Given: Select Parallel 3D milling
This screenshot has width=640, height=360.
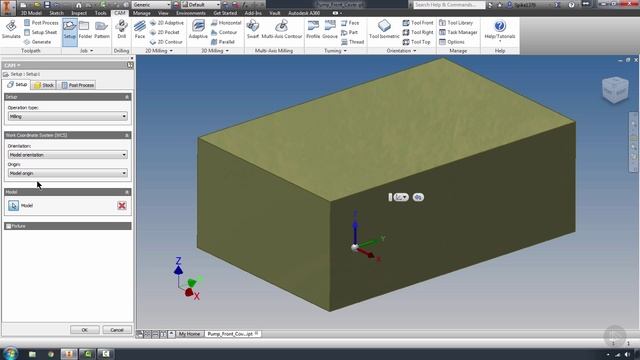Looking at the screenshot, I should pyautogui.click(x=222, y=42).
